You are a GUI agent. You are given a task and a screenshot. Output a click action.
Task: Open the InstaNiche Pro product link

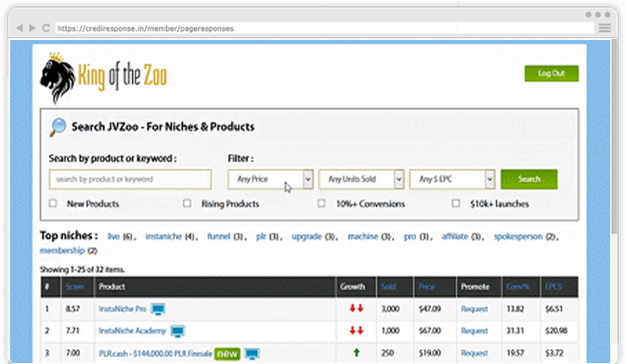pos(123,309)
